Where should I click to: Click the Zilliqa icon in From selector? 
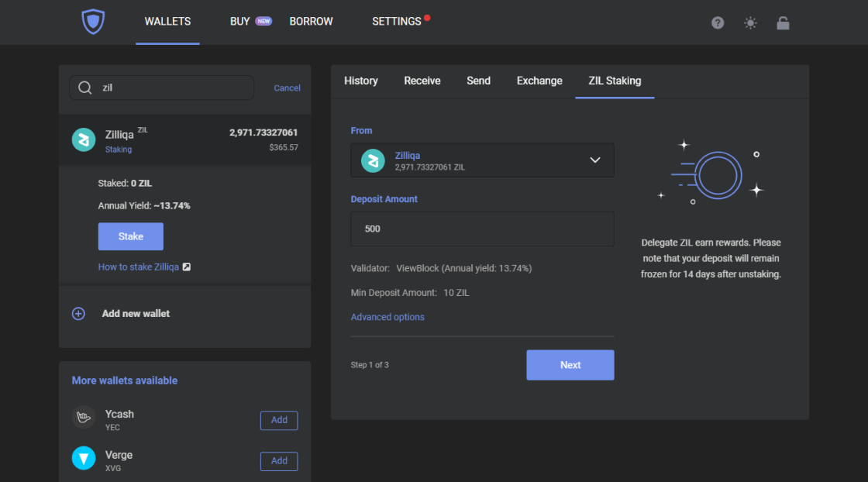pyautogui.click(x=373, y=160)
